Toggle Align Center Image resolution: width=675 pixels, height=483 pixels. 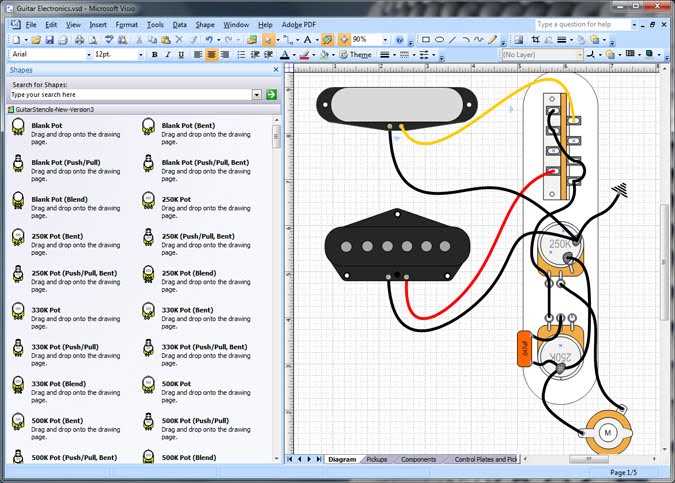coord(211,55)
